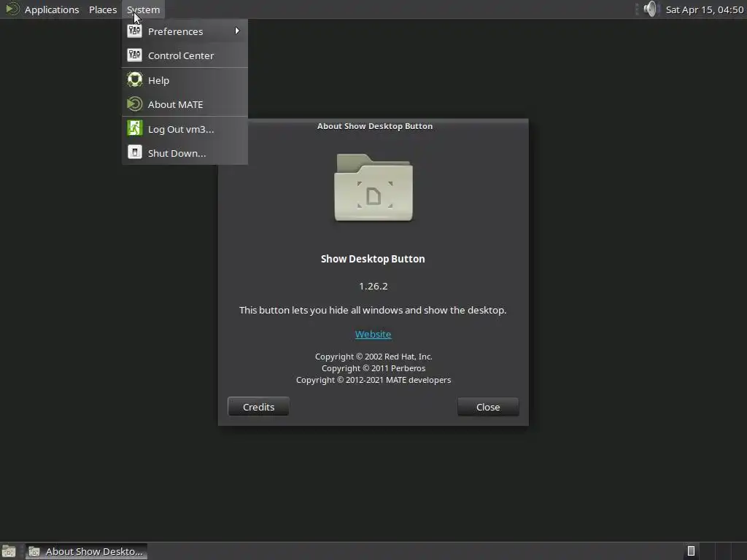Click the Copyright 2012-2021 MATE developers line
Viewport: 747px width, 560px height.
pyautogui.click(x=373, y=380)
